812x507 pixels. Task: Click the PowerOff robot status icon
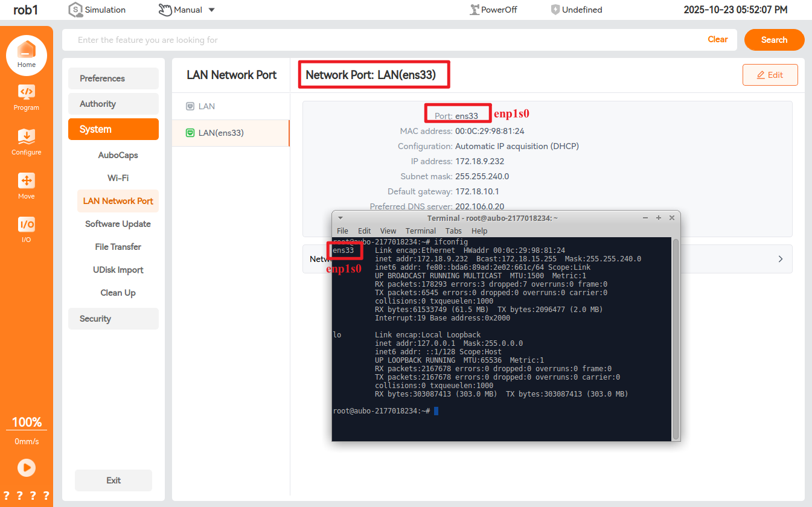click(x=474, y=10)
